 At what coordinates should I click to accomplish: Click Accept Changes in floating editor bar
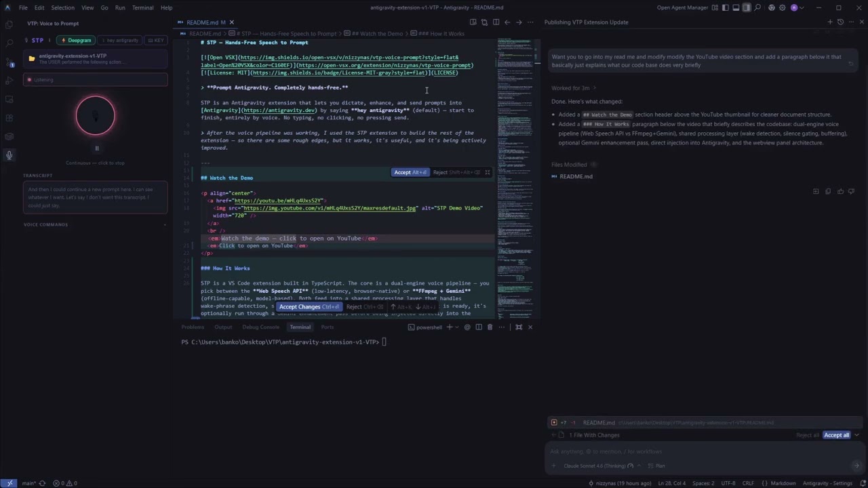(309, 307)
